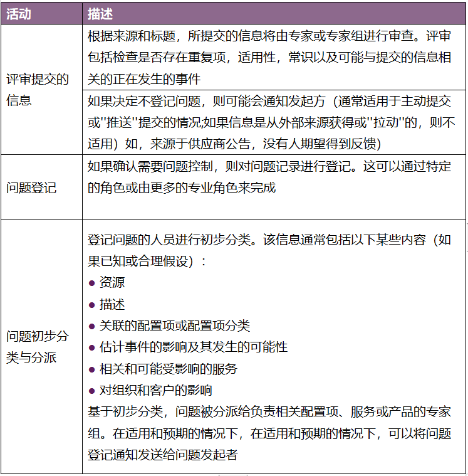Click the 描述 bullet item in the list
The image size is (468, 476).
[112, 304]
